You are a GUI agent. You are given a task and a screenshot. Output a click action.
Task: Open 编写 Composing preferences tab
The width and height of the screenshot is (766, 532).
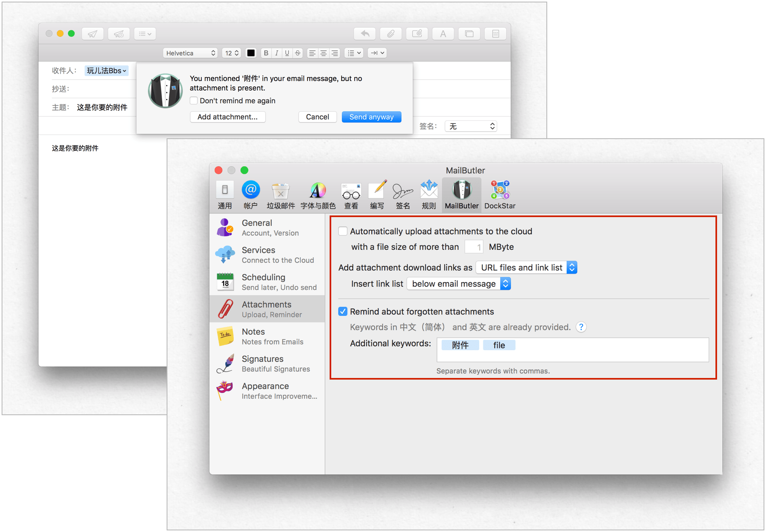377,195
